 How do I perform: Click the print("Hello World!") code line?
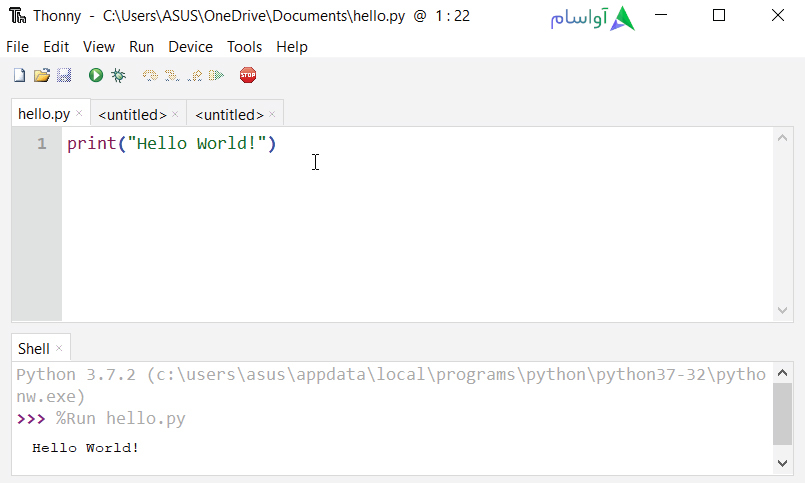click(x=171, y=143)
